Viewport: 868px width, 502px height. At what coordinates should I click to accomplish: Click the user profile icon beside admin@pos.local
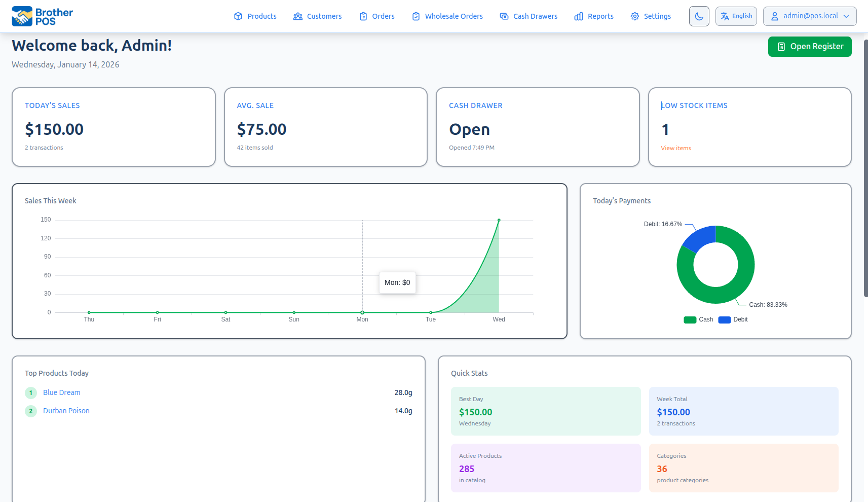click(x=774, y=16)
